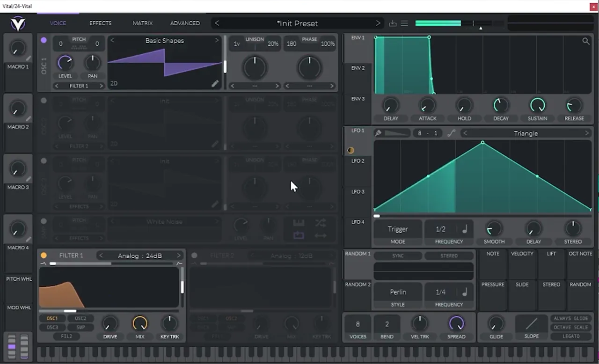Open the Advanced tab

185,23
